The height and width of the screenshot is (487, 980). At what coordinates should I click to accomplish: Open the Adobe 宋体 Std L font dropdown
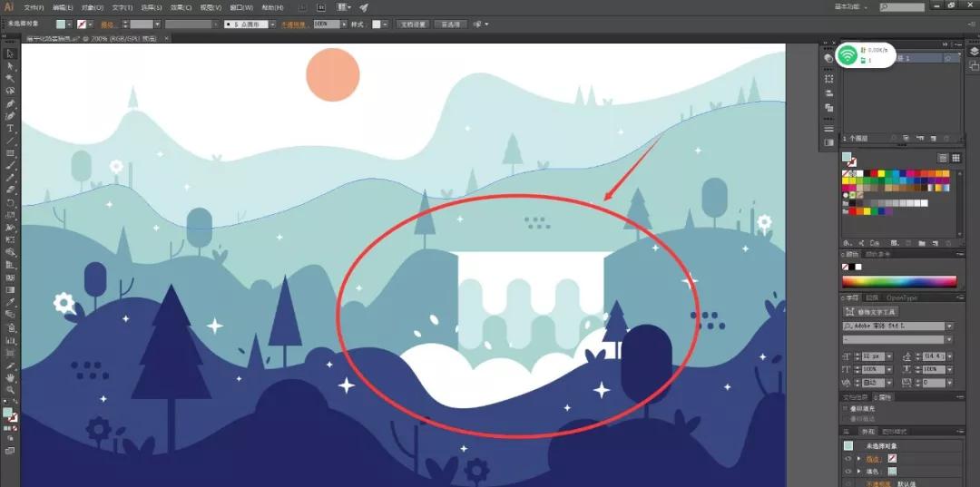tap(949, 326)
